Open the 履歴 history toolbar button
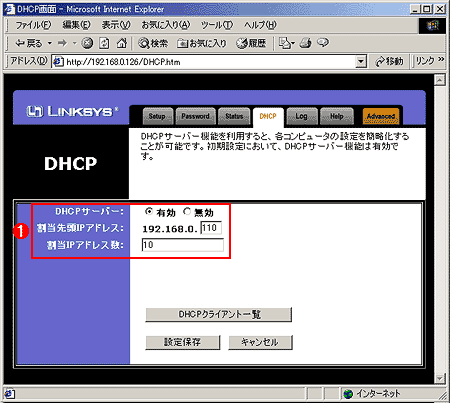Image resolution: width=450 pixels, height=403 pixels. (251, 43)
